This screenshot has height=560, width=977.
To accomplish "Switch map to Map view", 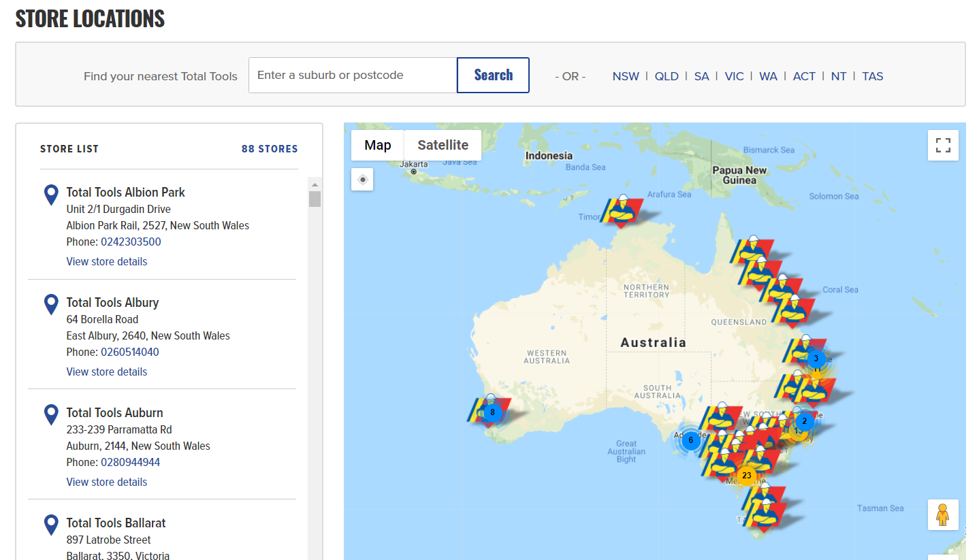I will coord(378,145).
